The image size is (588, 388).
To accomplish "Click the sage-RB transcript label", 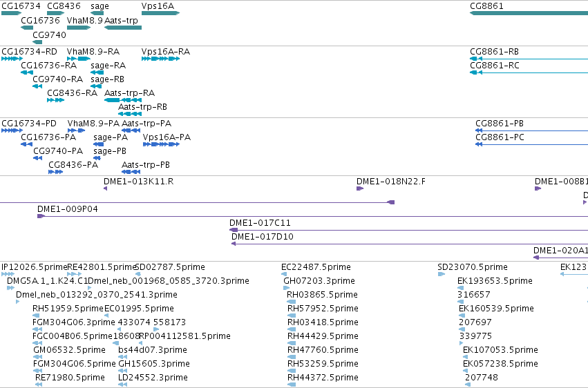I will (x=108, y=79).
